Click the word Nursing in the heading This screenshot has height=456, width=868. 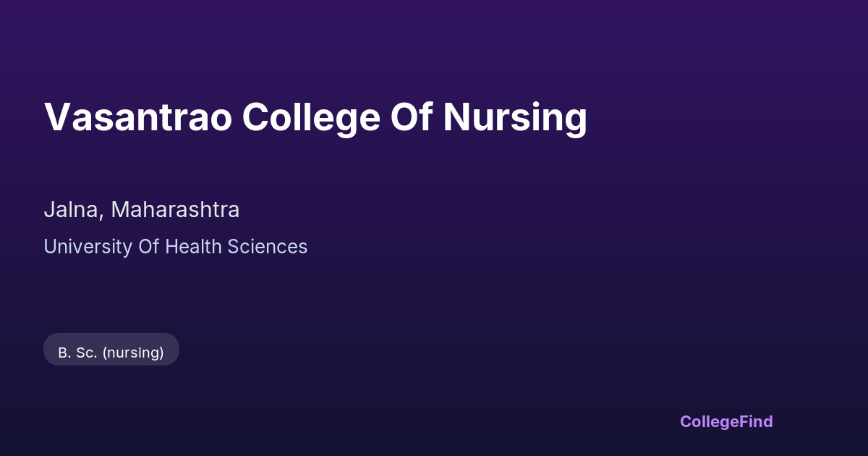click(514, 117)
